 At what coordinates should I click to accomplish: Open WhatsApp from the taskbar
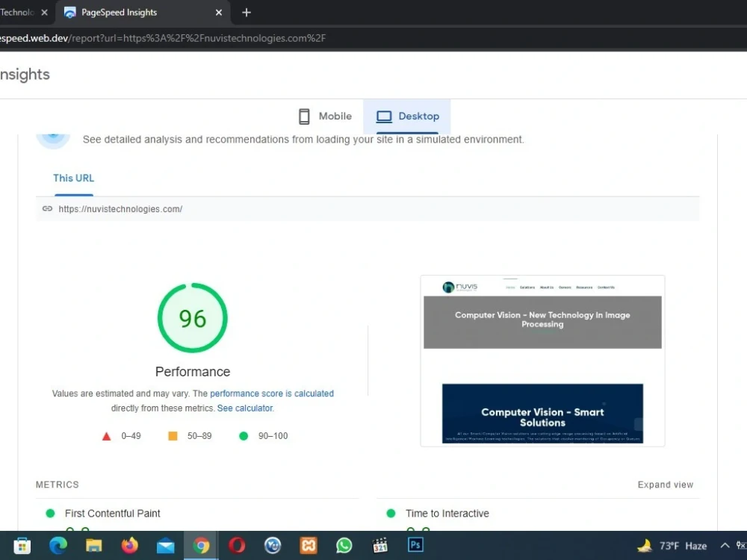(x=344, y=546)
